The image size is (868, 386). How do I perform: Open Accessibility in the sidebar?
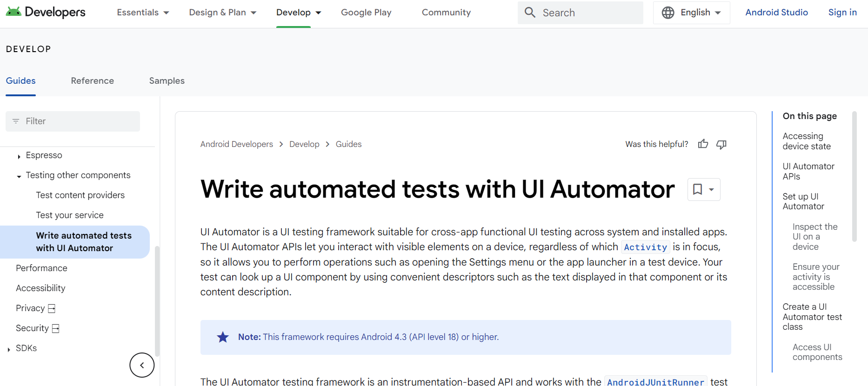(40, 288)
